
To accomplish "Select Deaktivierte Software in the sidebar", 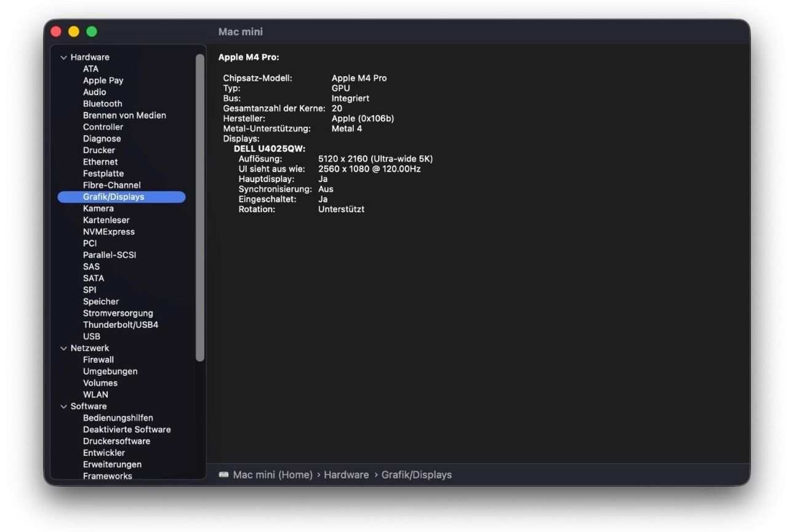I will 127,430.
